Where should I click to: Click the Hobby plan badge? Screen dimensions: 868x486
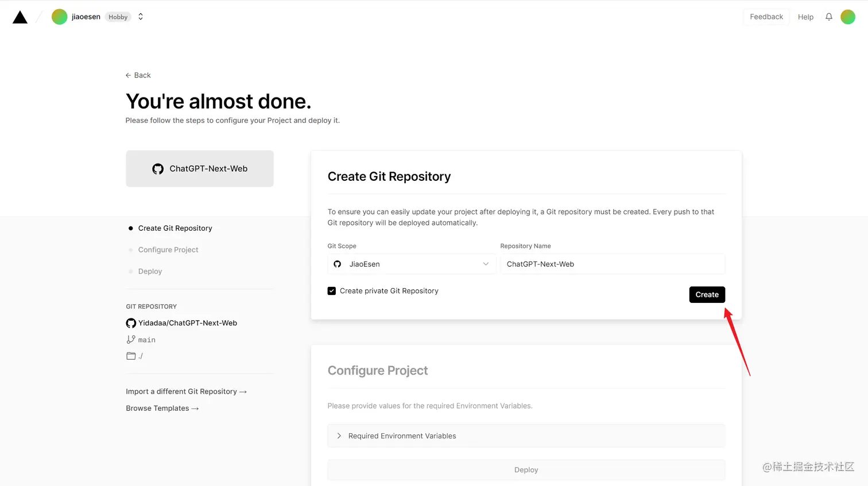[118, 17]
